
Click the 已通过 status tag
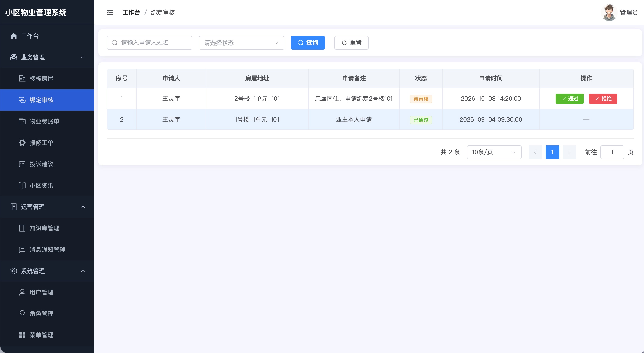(421, 120)
